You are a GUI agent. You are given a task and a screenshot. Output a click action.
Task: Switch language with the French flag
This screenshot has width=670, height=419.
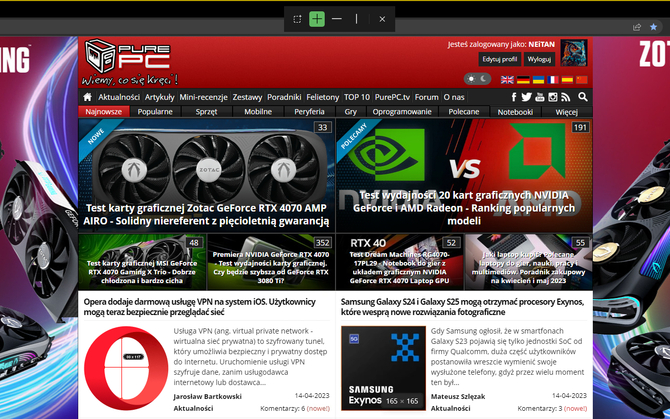tap(552, 79)
